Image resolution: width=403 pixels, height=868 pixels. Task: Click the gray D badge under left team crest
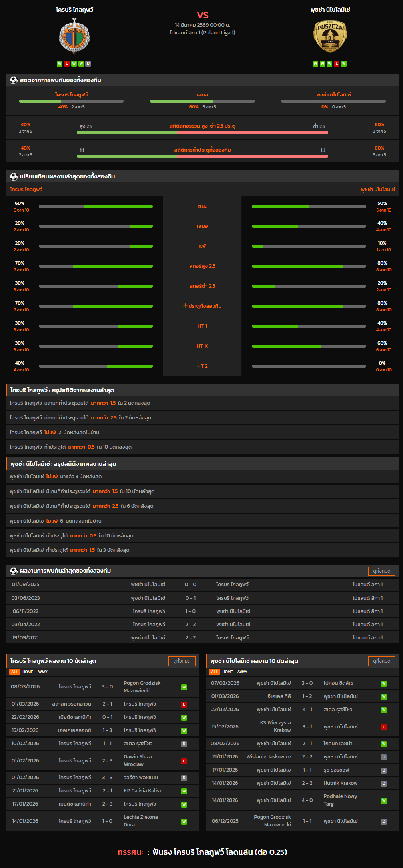(88, 64)
